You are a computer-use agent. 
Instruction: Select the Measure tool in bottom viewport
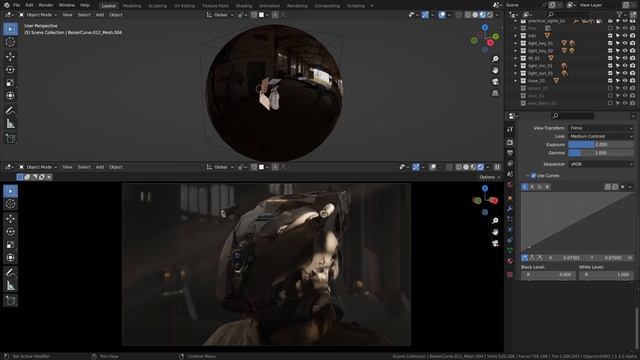click(x=10, y=286)
